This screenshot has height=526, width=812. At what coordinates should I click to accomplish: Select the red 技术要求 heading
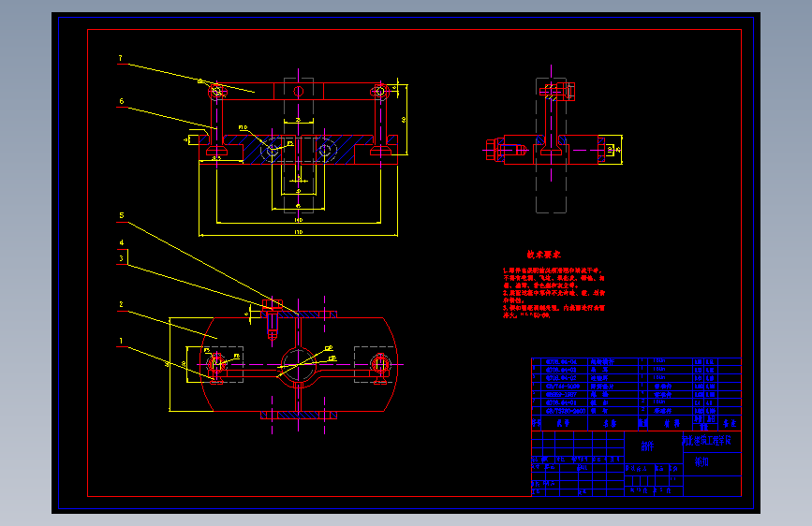[544, 255]
